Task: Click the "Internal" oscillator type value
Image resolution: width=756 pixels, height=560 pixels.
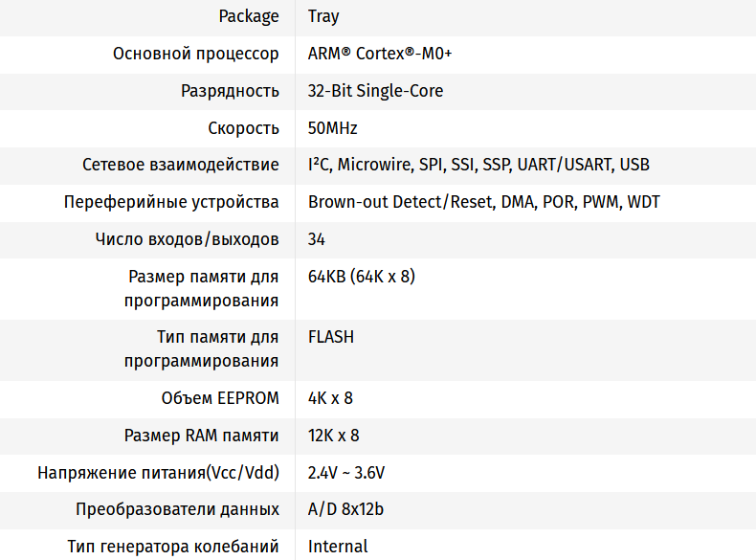Action: [338, 547]
